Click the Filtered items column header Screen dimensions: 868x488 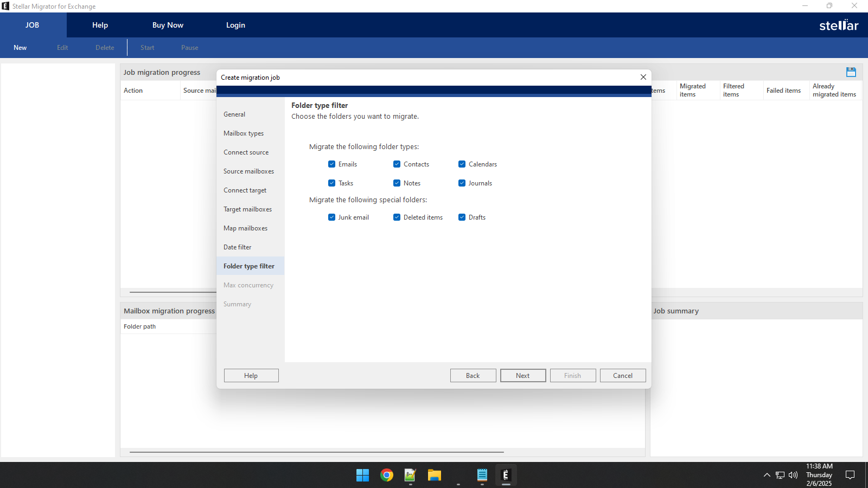(741, 91)
